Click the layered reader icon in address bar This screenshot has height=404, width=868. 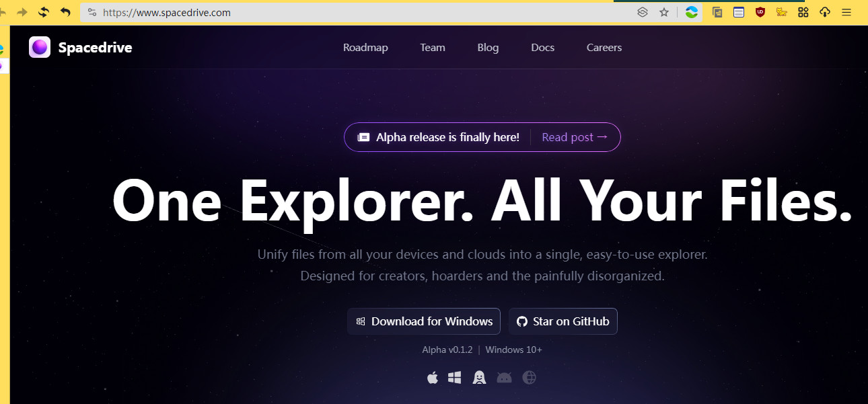(643, 12)
